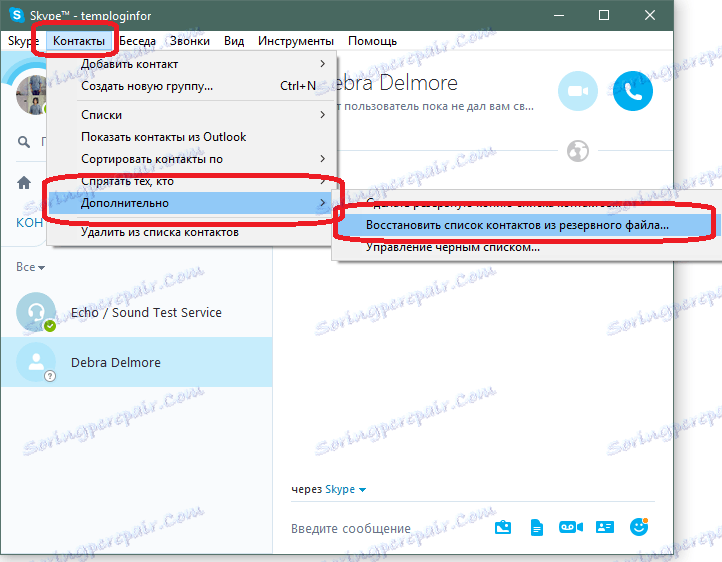Open the Skype menu

23,41
